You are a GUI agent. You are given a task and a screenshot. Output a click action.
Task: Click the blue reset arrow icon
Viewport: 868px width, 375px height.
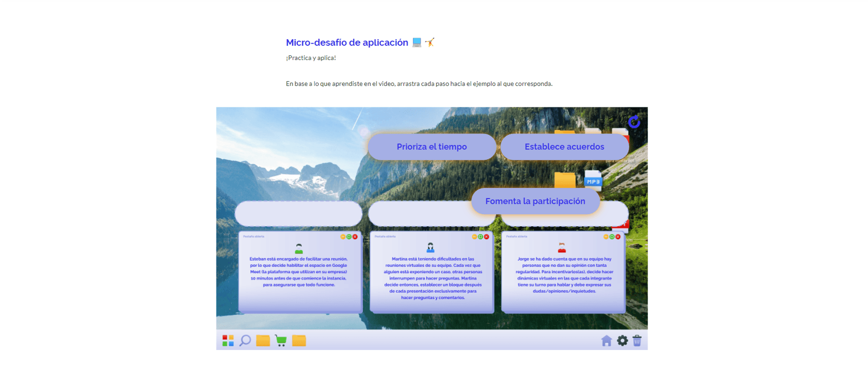pos(634,122)
